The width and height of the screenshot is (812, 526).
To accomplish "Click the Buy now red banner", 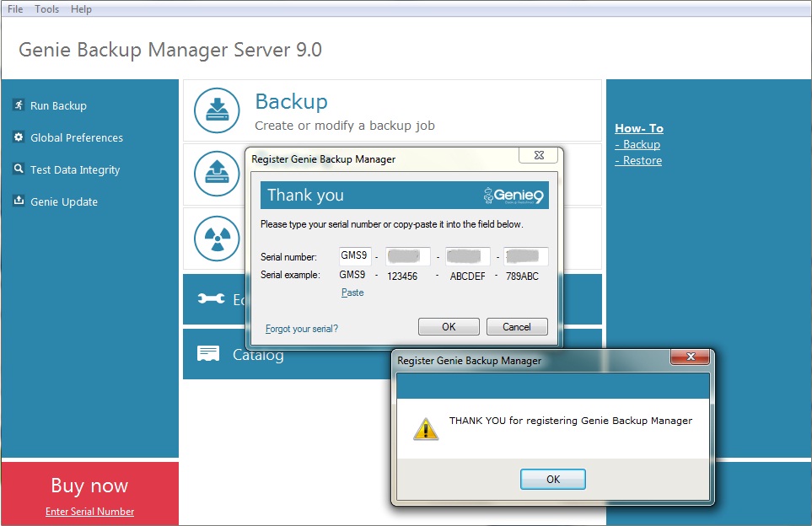I will tap(89, 492).
